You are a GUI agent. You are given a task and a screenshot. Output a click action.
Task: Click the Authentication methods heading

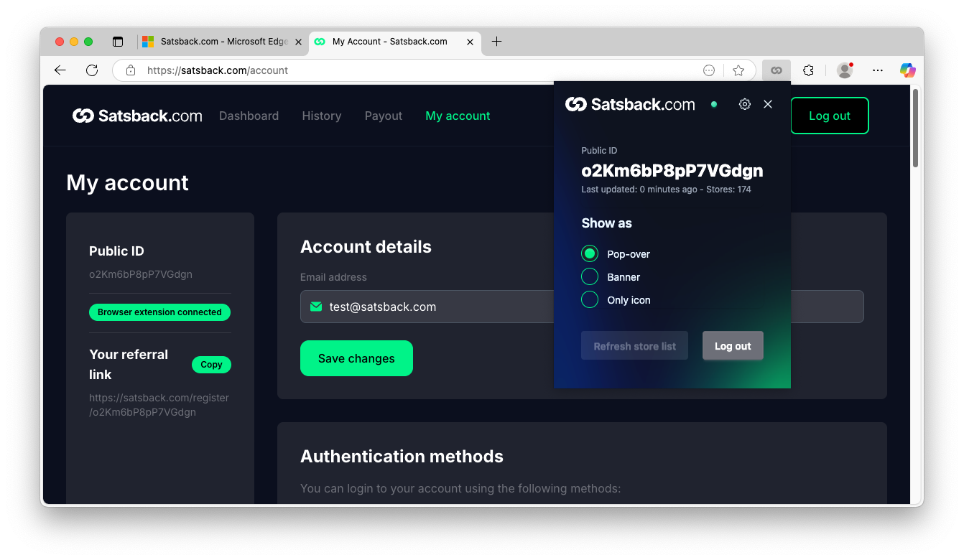pyautogui.click(x=402, y=457)
